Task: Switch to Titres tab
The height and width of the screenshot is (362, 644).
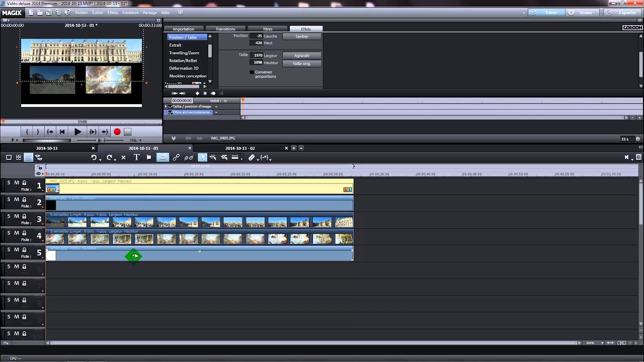Action: tap(268, 29)
